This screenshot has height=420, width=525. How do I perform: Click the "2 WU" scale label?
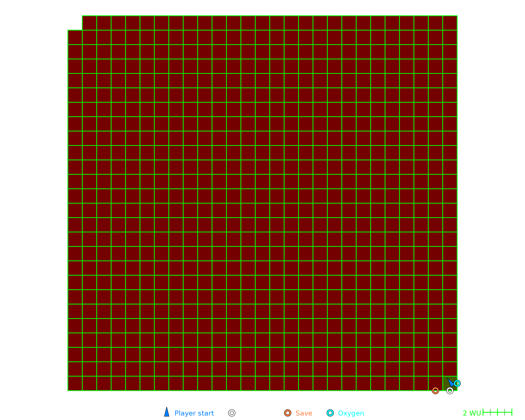472,413
